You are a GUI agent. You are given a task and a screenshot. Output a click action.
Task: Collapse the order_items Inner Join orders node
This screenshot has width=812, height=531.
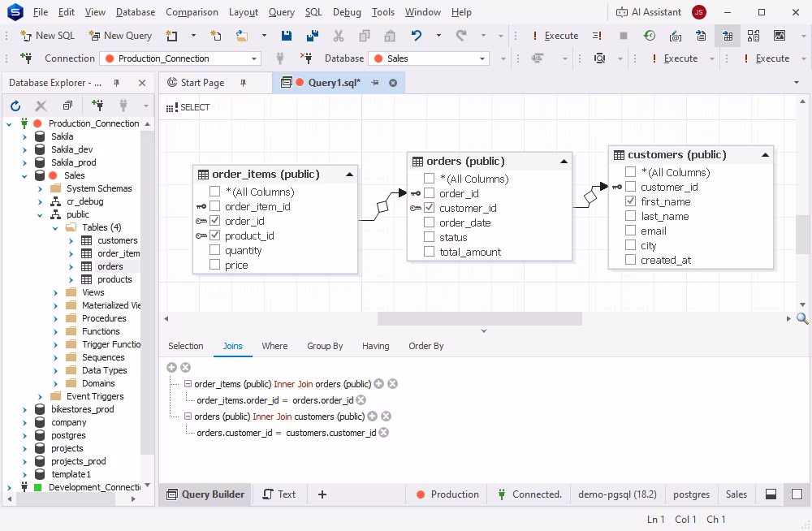188,384
